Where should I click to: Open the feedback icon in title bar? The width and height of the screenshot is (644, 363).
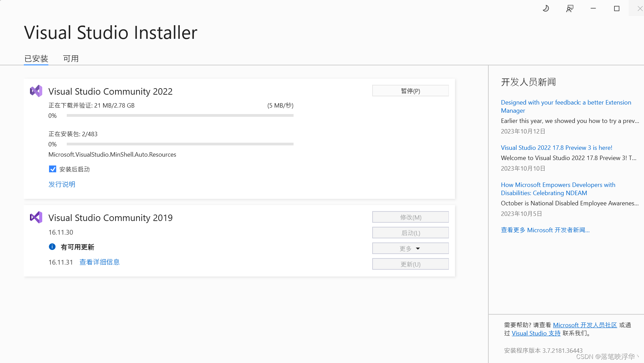pos(569,8)
